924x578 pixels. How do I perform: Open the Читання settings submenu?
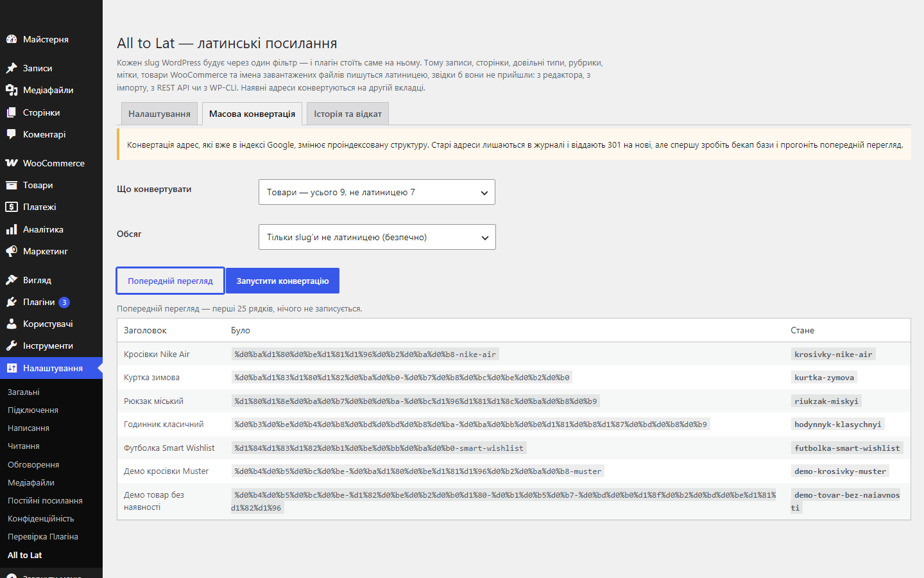tap(24, 446)
